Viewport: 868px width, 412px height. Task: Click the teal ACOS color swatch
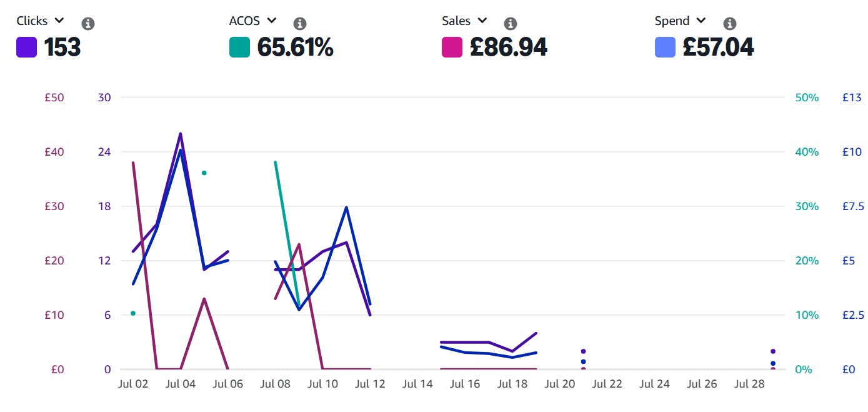pyautogui.click(x=239, y=48)
